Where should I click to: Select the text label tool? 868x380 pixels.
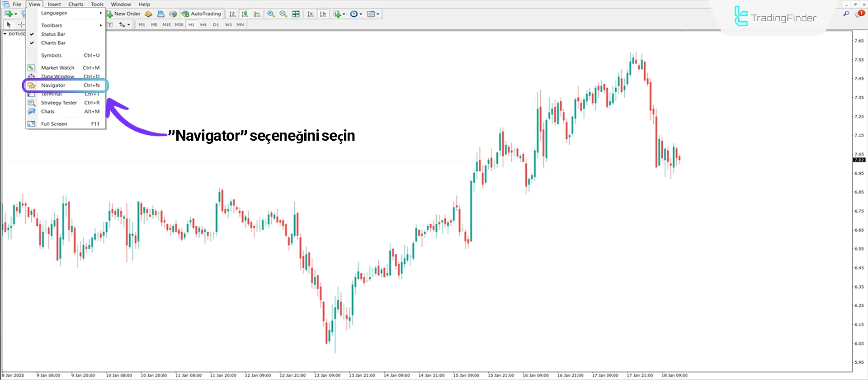click(x=110, y=24)
